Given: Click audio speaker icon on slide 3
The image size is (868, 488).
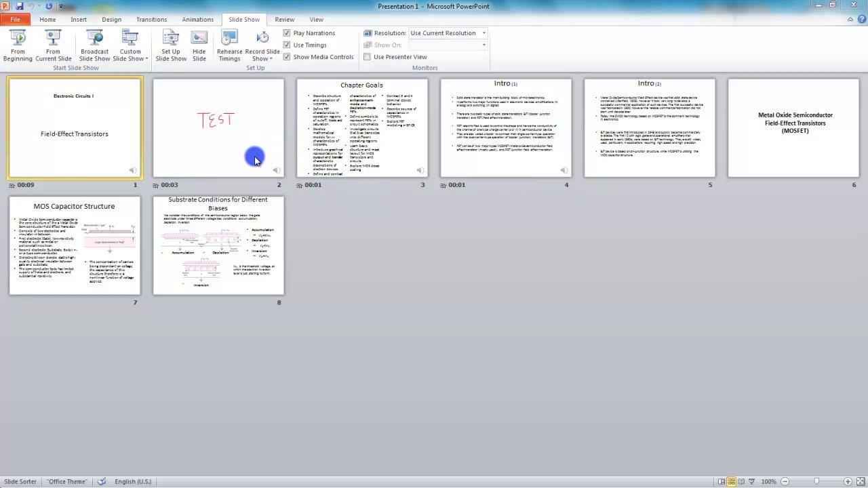Looking at the screenshot, I should tap(420, 170).
